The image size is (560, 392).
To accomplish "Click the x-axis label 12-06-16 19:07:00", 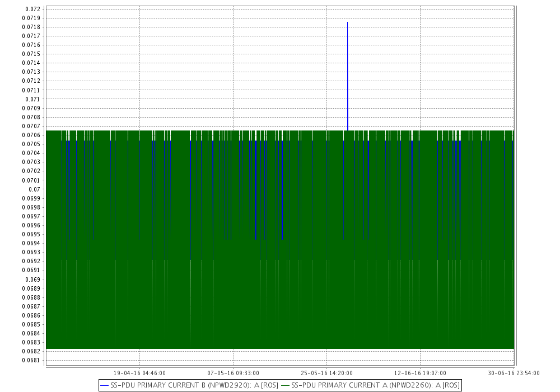I will tap(420, 373).
